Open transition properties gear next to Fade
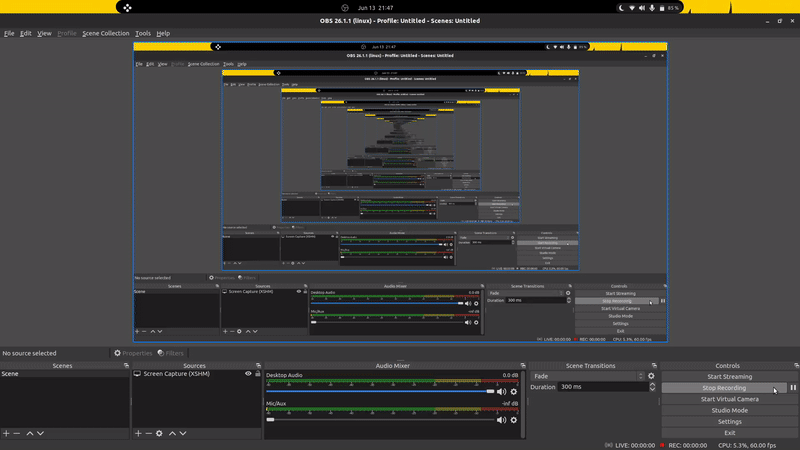The image size is (800, 450). click(651, 376)
